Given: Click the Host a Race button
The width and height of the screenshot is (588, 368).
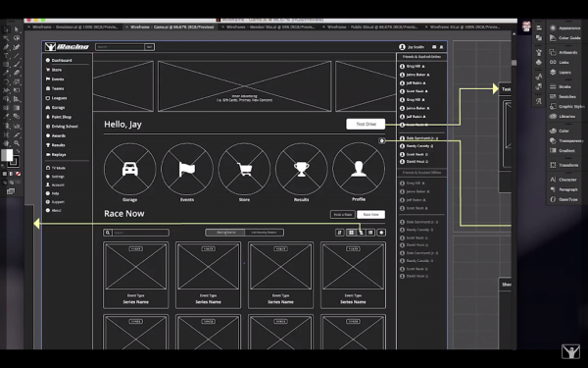Looking at the screenshot, I should [x=342, y=214].
